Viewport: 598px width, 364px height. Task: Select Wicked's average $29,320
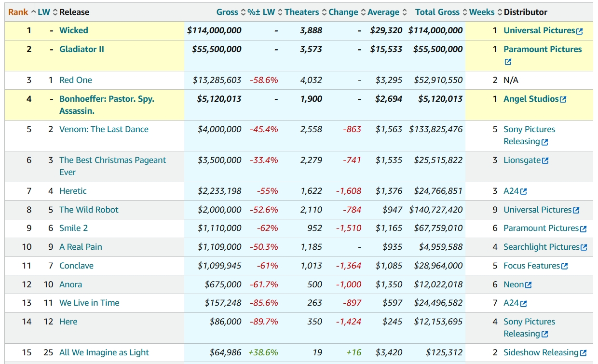[x=386, y=30]
